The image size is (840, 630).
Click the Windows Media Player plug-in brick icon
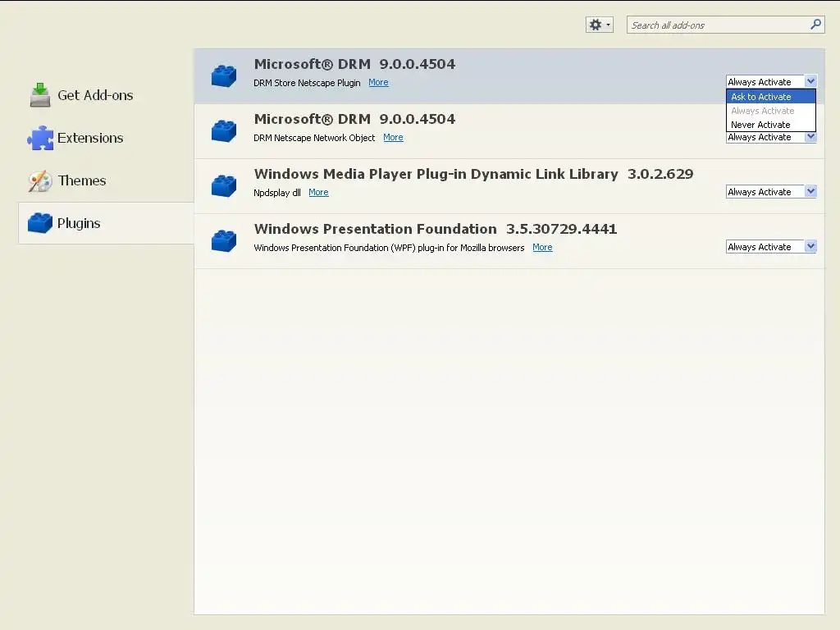[x=224, y=186]
